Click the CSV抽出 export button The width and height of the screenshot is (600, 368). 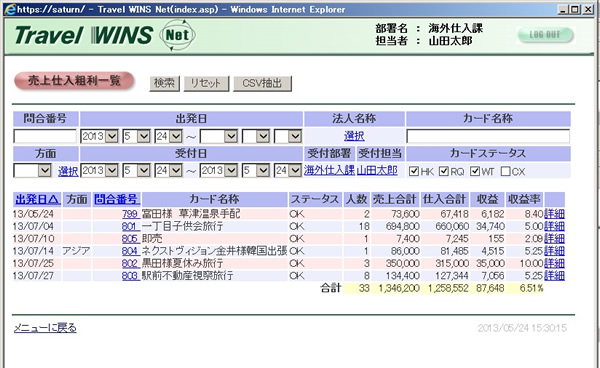pos(262,83)
